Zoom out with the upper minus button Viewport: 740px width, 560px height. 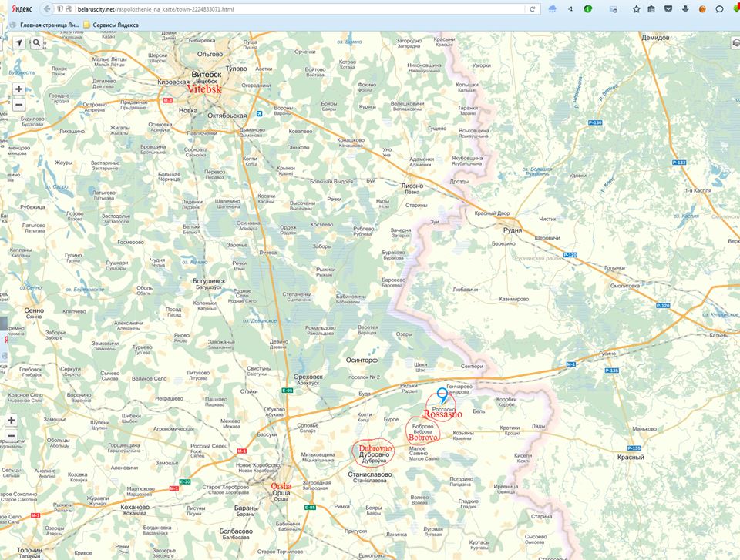[x=18, y=106]
